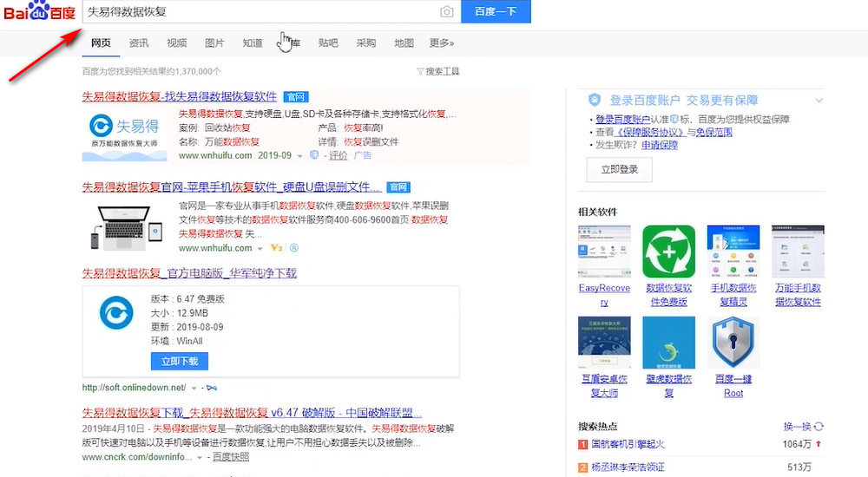Click the 立即下载 button
This screenshot has height=477, width=868.
click(180, 361)
